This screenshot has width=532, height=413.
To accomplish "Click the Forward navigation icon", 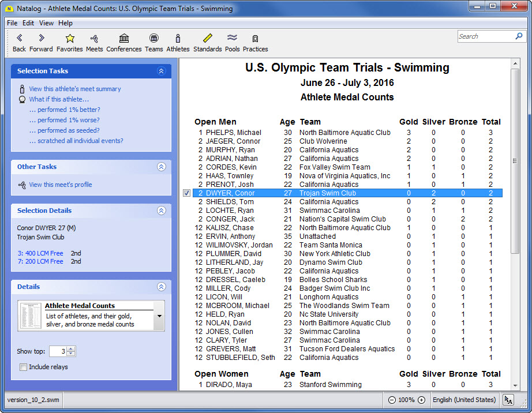I will (41, 39).
